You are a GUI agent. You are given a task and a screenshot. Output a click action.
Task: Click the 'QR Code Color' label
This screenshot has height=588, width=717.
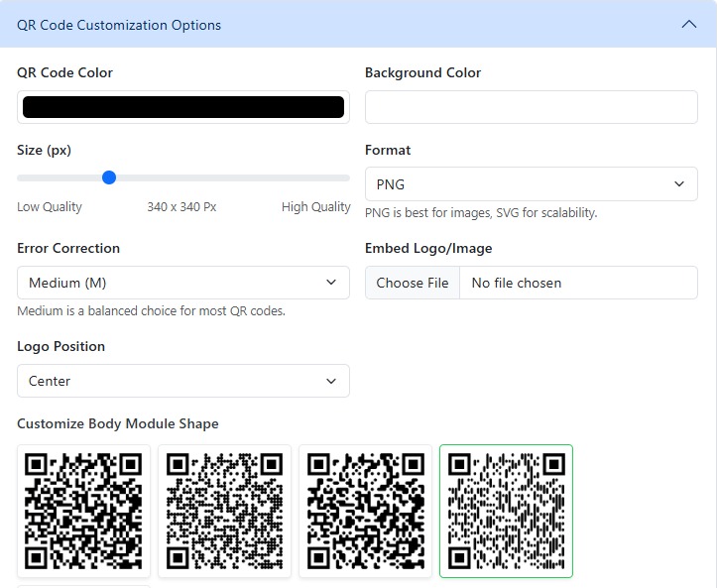pos(64,72)
